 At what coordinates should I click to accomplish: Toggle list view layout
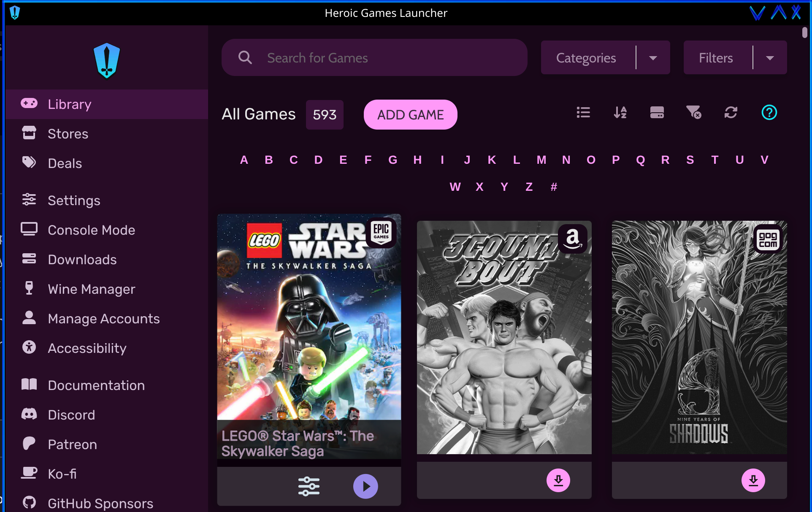583,112
